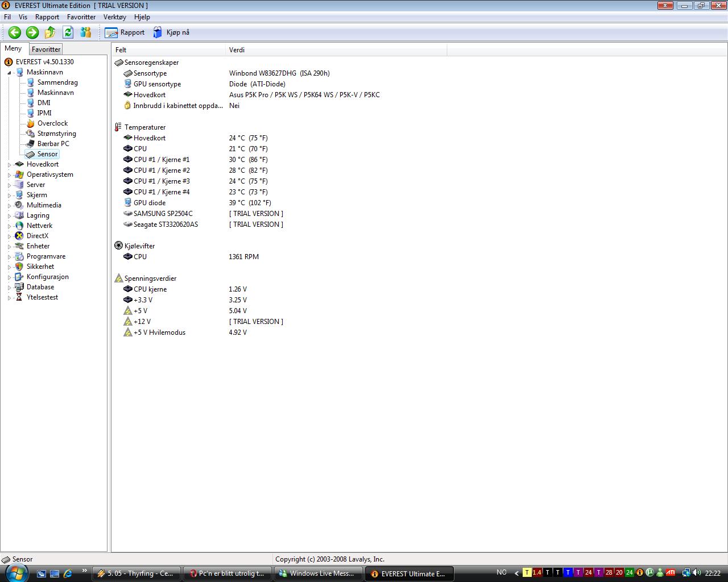Click the Sikkerhet shield icon
The image size is (728, 582).
19,267
